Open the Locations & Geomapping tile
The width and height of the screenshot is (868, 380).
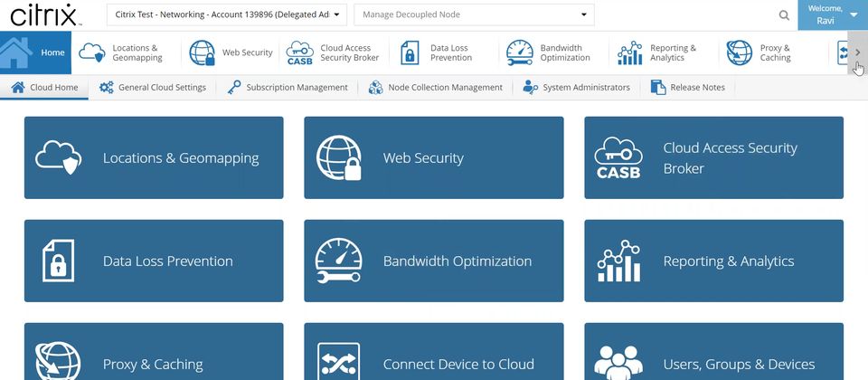[x=154, y=157]
